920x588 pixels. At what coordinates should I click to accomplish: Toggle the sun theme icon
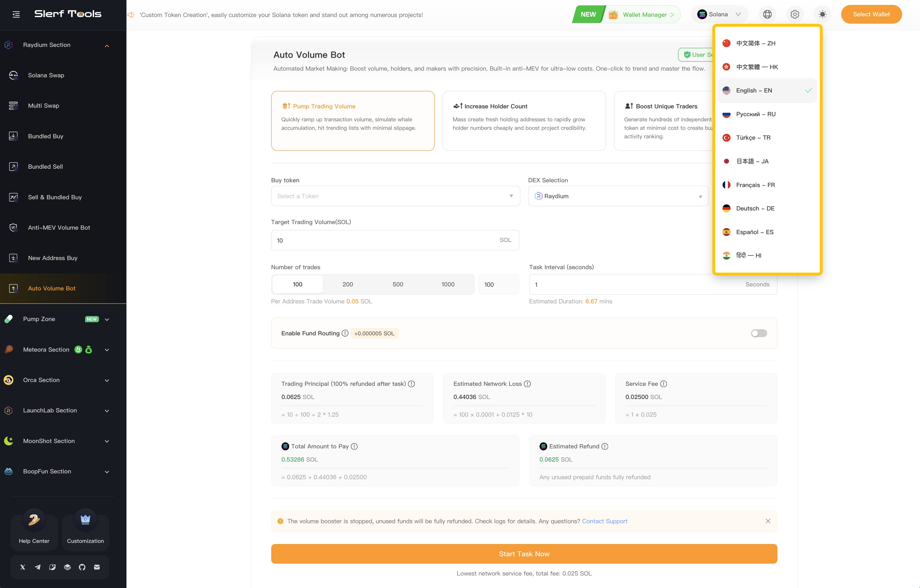[822, 15]
